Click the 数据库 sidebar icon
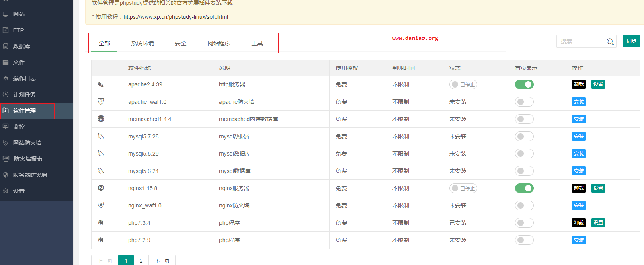The width and height of the screenshot is (644, 265). point(6,46)
